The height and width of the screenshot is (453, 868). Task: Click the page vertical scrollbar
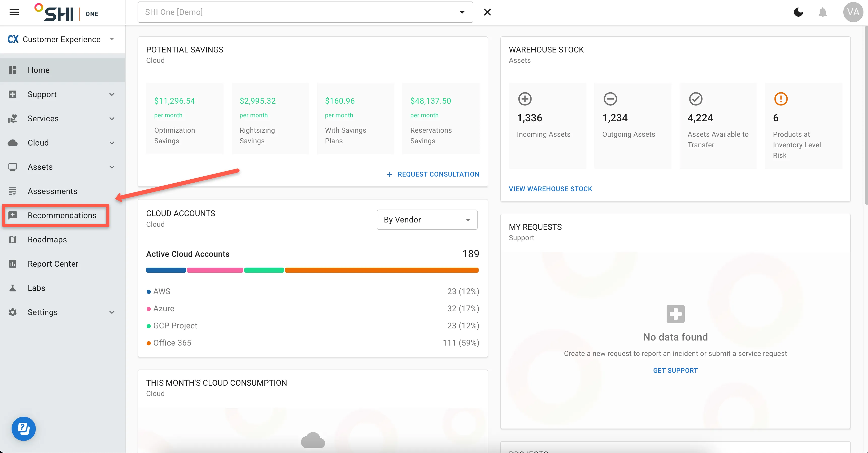[866, 115]
